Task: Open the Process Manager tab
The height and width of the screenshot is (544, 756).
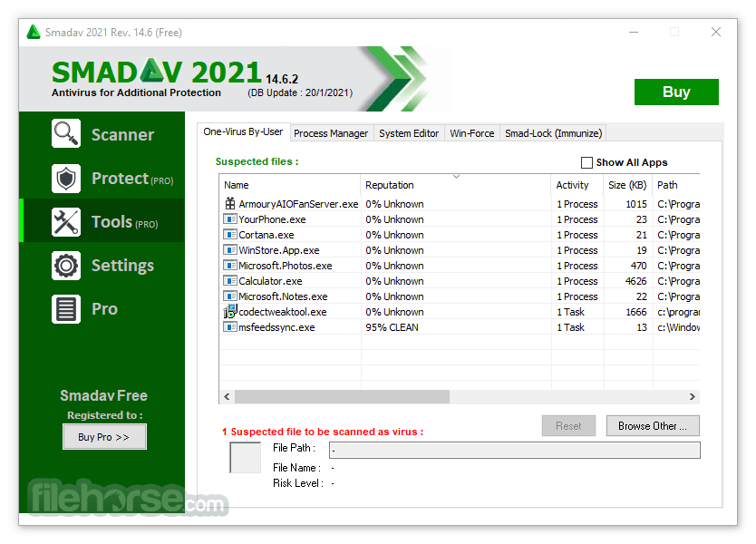Action: [331, 133]
